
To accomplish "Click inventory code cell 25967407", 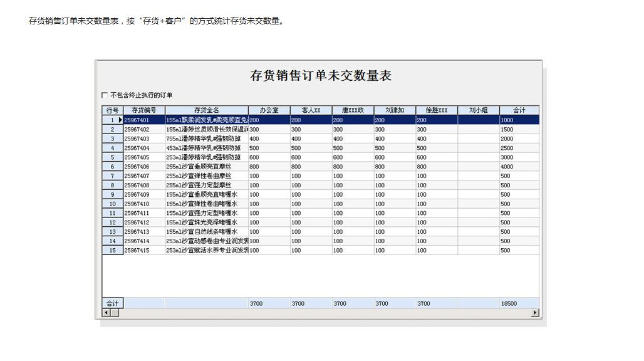I will 144,175.
